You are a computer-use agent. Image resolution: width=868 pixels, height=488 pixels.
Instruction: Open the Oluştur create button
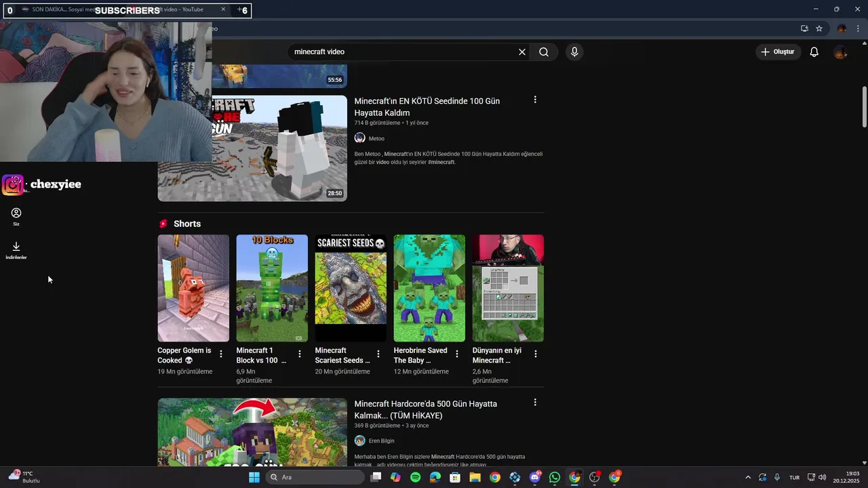(x=778, y=52)
